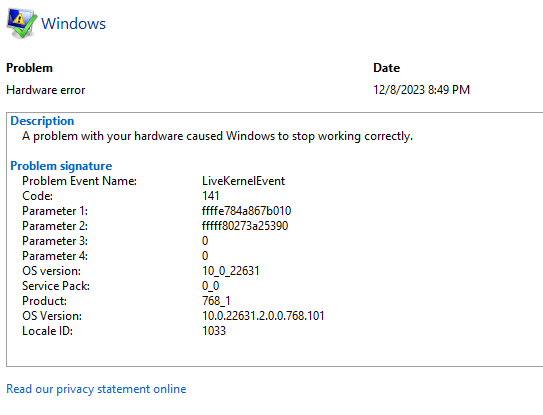Select the Code value 141
Image resolution: width=543 pixels, height=415 pixels.
tap(211, 196)
